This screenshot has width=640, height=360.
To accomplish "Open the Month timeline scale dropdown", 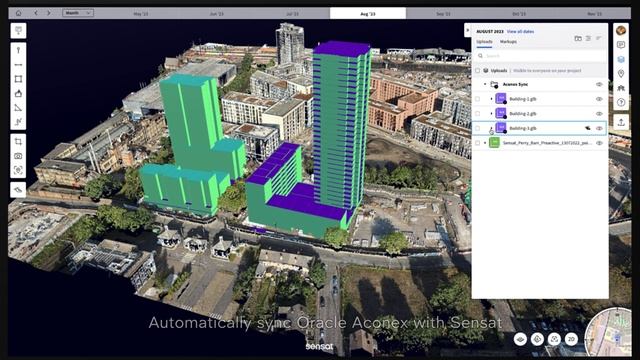I will coord(78,13).
